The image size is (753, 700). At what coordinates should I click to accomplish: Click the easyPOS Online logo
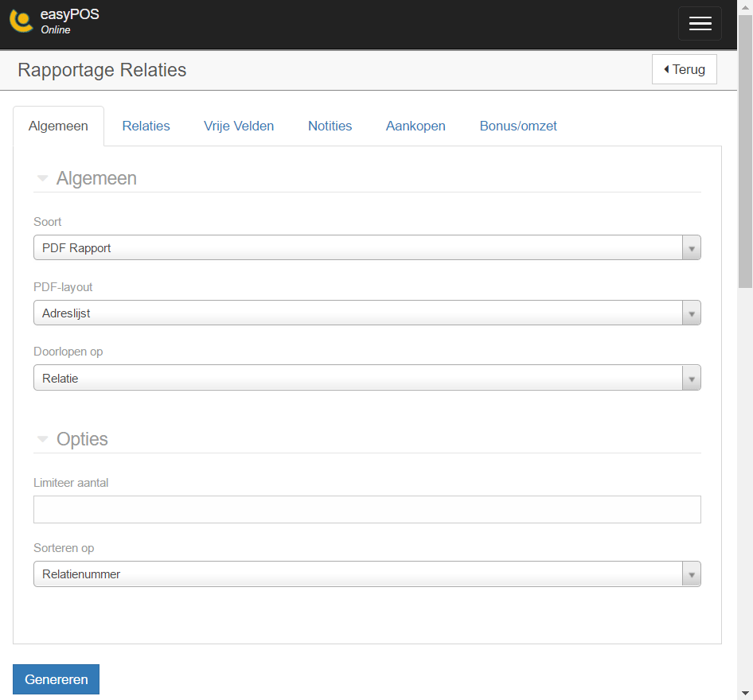[54, 21]
